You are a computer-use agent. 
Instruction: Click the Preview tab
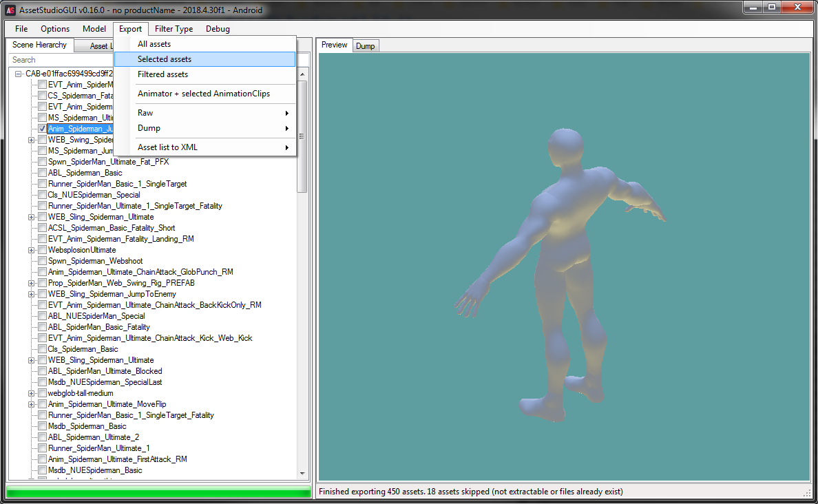333,45
